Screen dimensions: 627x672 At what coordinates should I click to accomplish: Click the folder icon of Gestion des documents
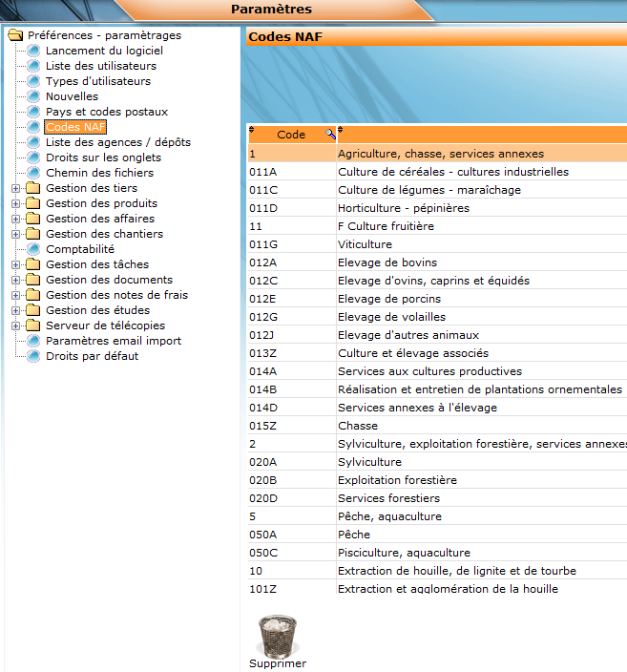(x=33, y=280)
